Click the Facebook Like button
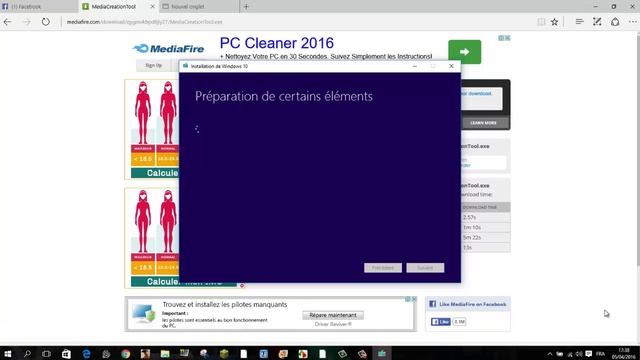The width and height of the screenshot is (640, 360). 440,322
